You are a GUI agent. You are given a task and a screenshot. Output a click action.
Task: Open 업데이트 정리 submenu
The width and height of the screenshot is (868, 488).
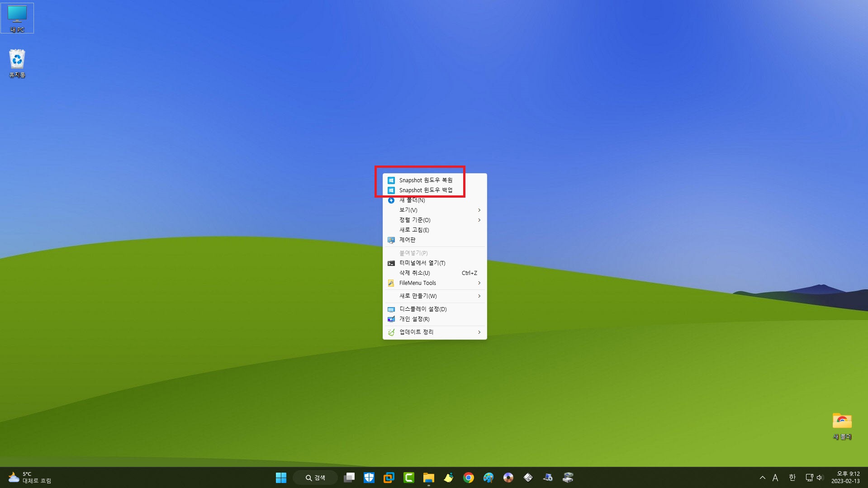pyautogui.click(x=435, y=332)
